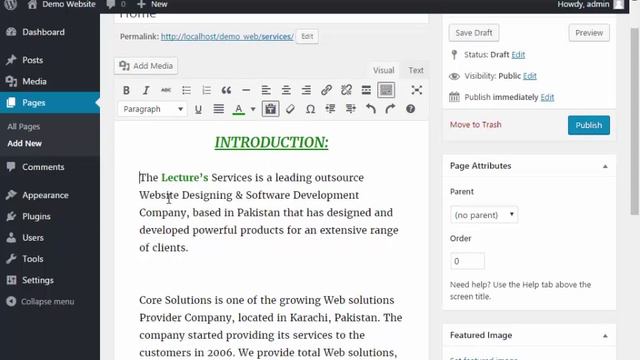Edit the permalink with the Edit button

tap(307, 36)
